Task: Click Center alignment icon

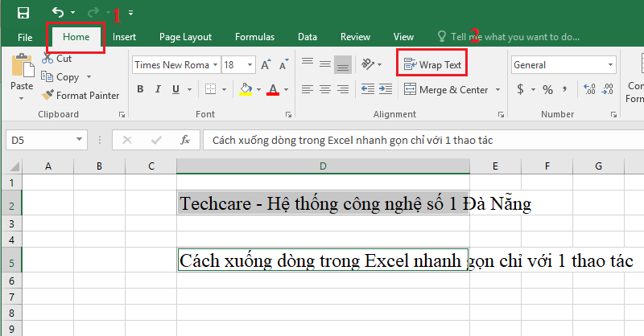Action: coord(325,89)
